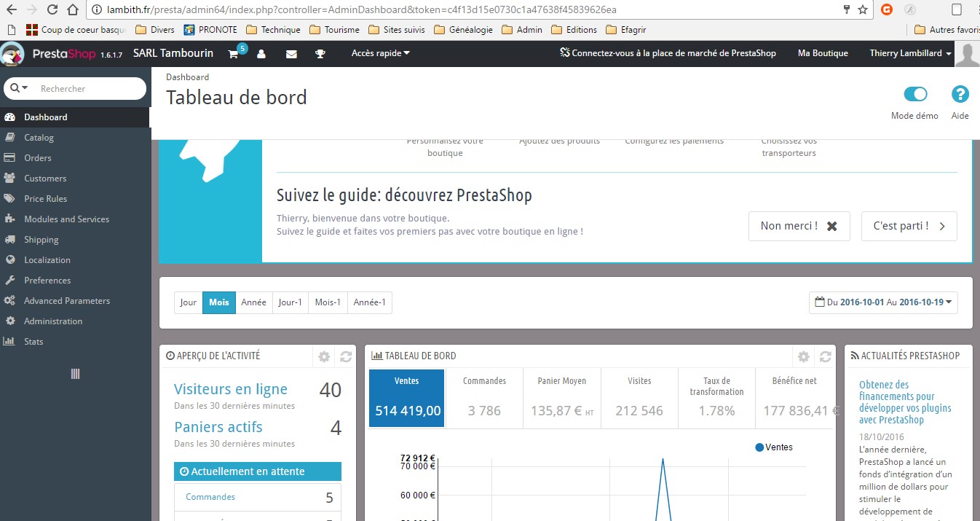980x521 pixels.
Task: Select the Mois-1 period button
Action: coord(328,302)
